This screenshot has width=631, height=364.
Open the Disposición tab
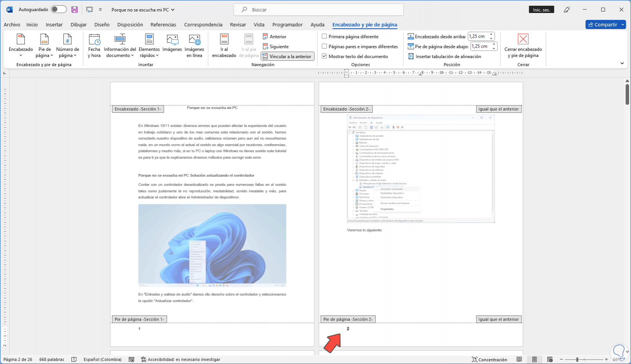coord(130,24)
